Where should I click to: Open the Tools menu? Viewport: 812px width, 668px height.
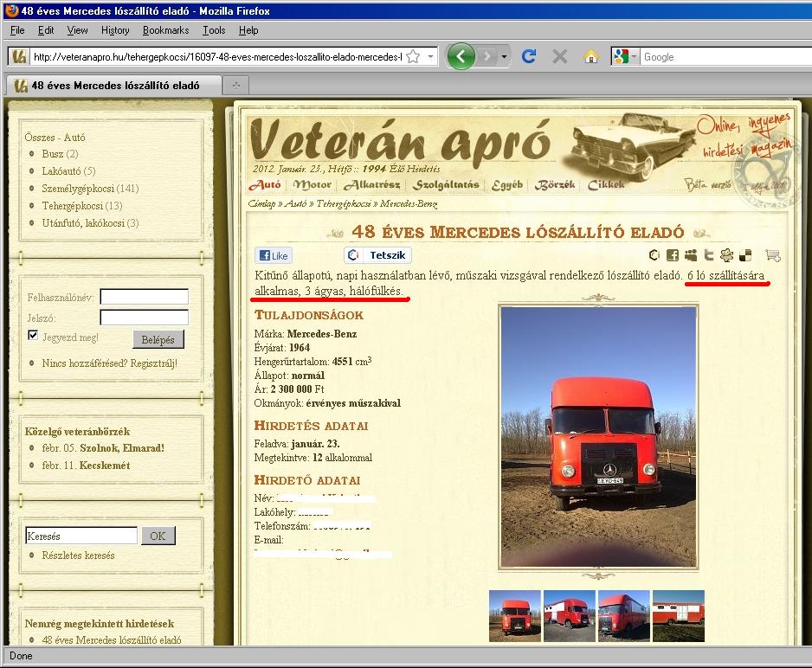click(214, 30)
